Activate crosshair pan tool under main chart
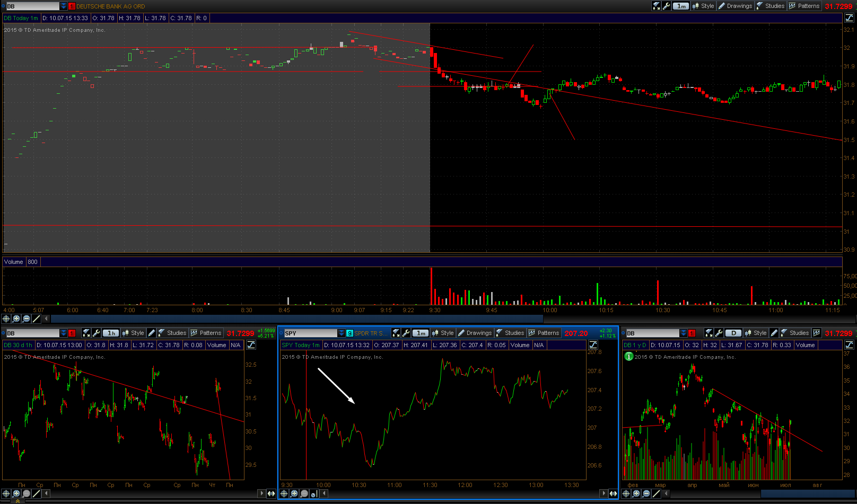 coord(6,319)
